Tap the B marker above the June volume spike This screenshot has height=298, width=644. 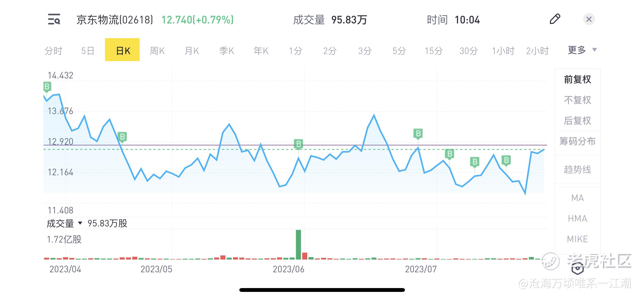coord(299,144)
